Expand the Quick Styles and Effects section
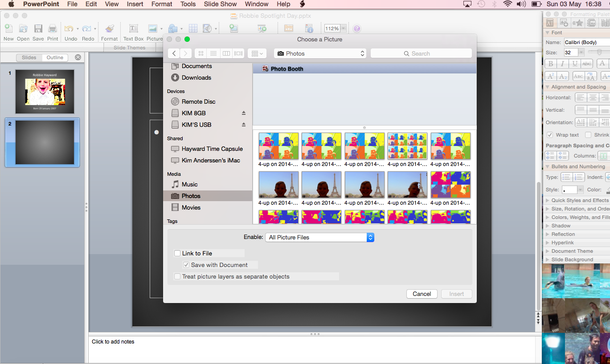The image size is (610, 364). point(548,200)
